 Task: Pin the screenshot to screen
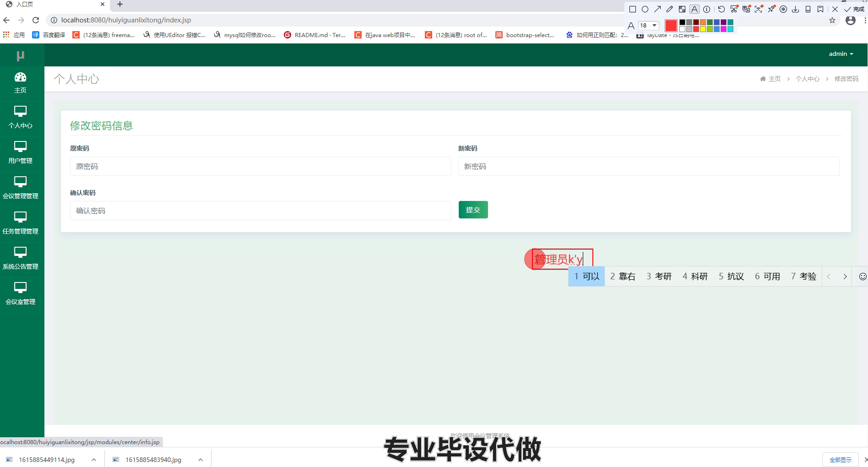point(771,9)
